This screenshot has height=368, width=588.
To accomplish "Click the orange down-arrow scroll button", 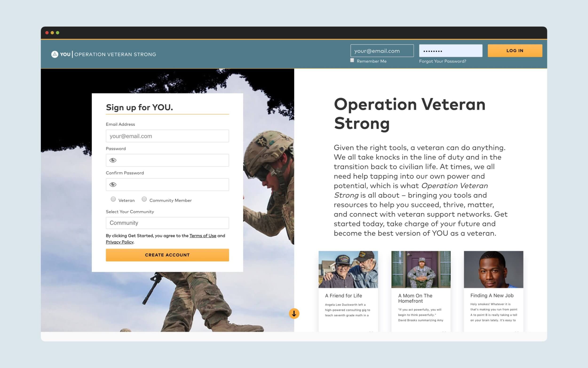I will 294,313.
